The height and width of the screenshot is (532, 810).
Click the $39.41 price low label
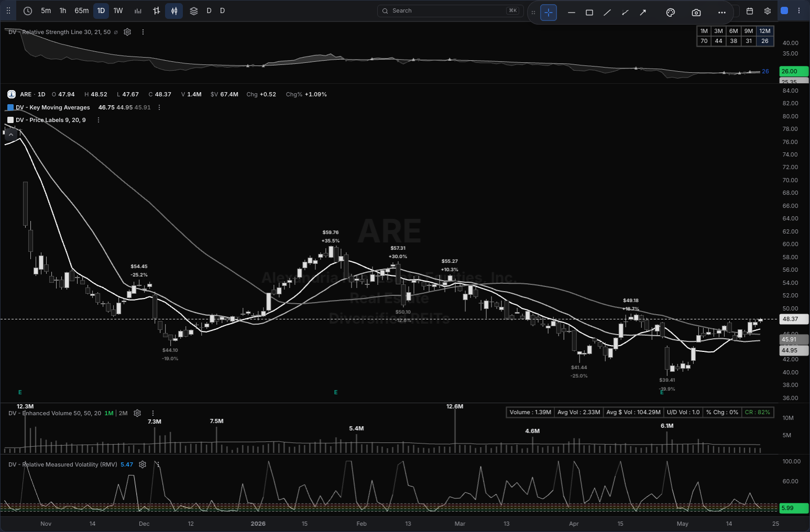(667, 380)
